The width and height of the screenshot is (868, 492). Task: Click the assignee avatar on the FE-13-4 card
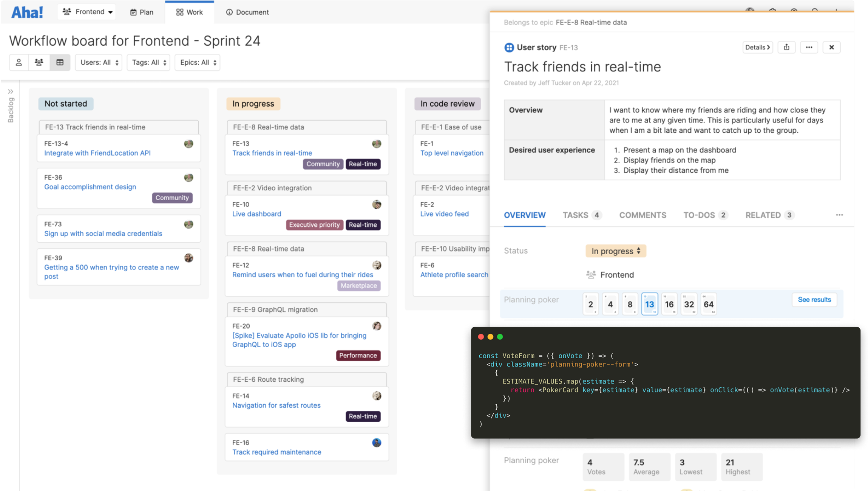(x=188, y=144)
